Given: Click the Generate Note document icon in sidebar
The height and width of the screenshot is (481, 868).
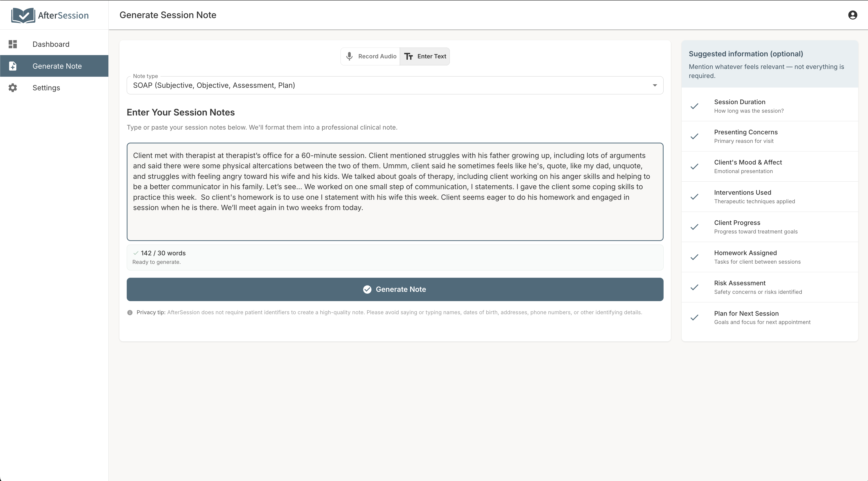Looking at the screenshot, I should 13,66.
